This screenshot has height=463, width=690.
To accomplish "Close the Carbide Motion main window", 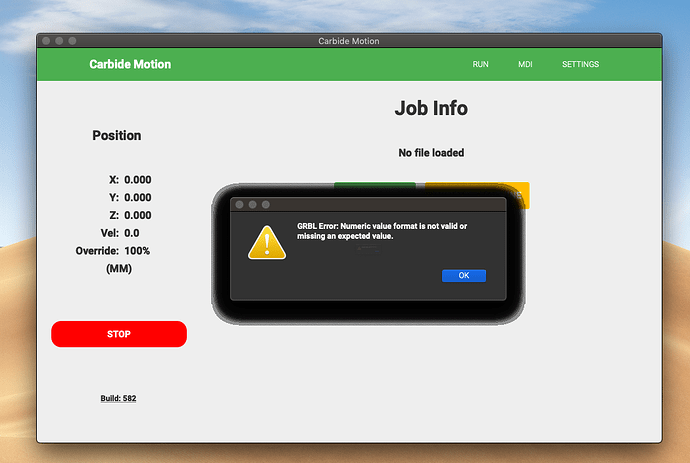I will pos(46,41).
